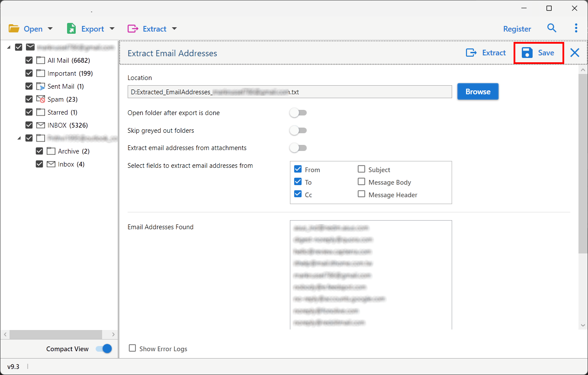588x375 pixels.
Task: Click the Starred folder icon
Action: 41,112
